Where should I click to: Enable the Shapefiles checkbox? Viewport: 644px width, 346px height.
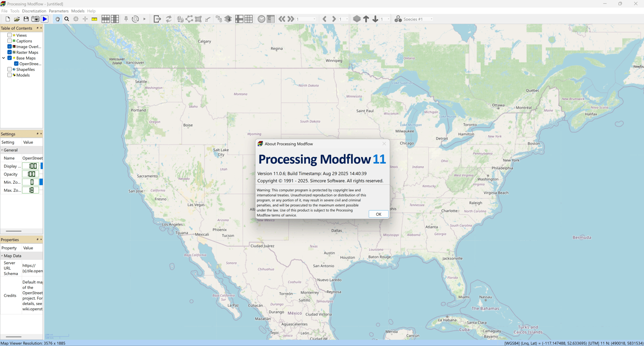click(x=9, y=69)
